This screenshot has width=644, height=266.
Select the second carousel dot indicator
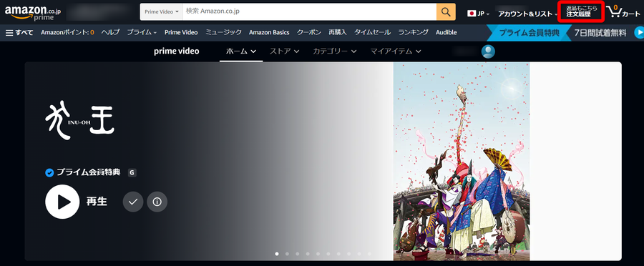(287, 254)
